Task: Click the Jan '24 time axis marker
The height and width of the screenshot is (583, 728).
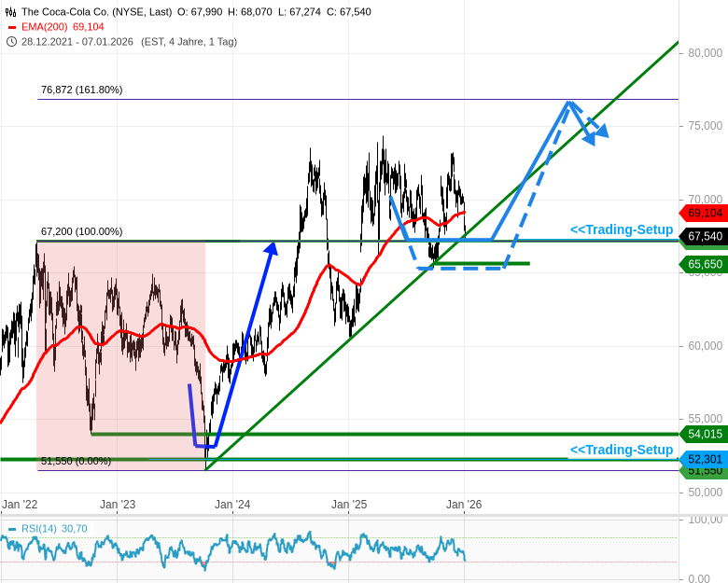Action: (232, 505)
